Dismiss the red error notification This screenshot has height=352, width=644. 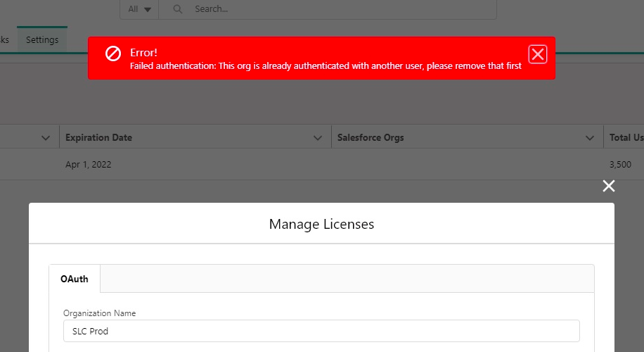coord(538,54)
